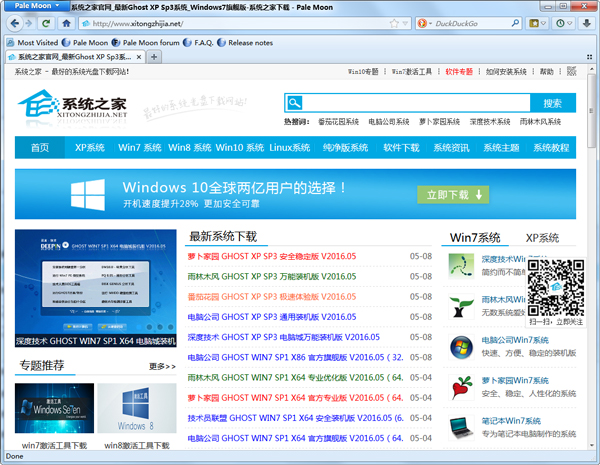This screenshot has height=465, width=600.
Task: Open the bookmarks menu toolbar icon
Action: coord(533,23)
